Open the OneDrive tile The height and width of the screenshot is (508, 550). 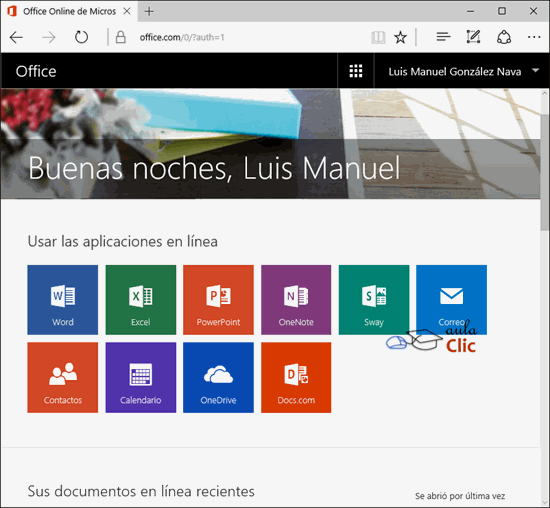pyautogui.click(x=218, y=377)
